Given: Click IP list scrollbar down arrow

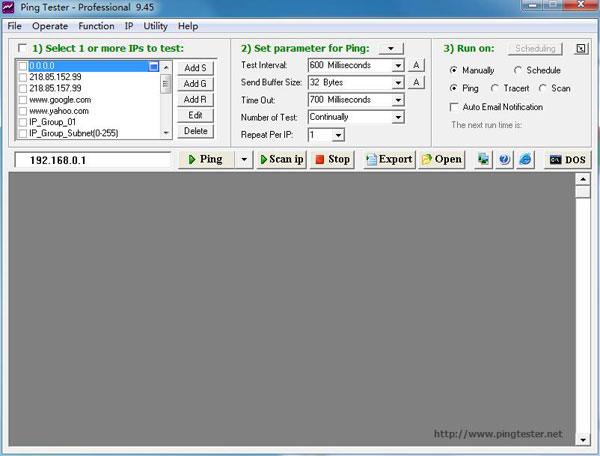Looking at the screenshot, I should (x=166, y=133).
